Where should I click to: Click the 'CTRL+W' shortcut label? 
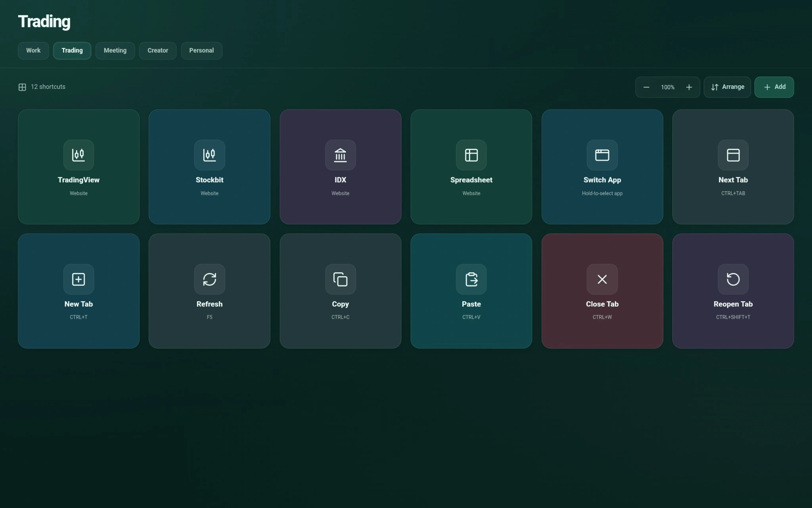pos(602,317)
